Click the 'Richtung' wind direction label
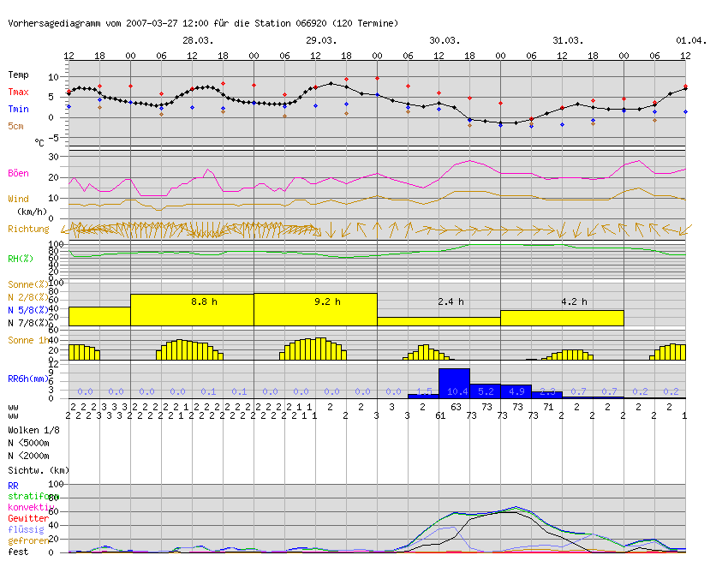 click(28, 229)
